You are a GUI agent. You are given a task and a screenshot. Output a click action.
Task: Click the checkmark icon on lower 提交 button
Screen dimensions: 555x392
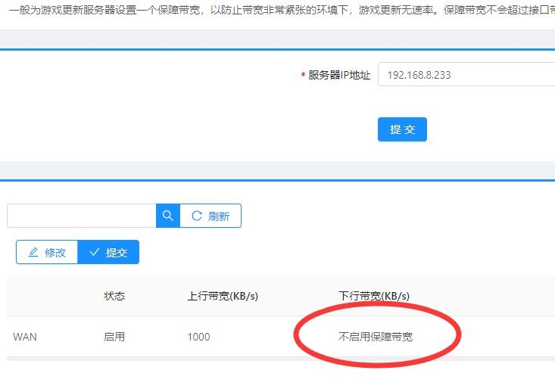[95, 253]
